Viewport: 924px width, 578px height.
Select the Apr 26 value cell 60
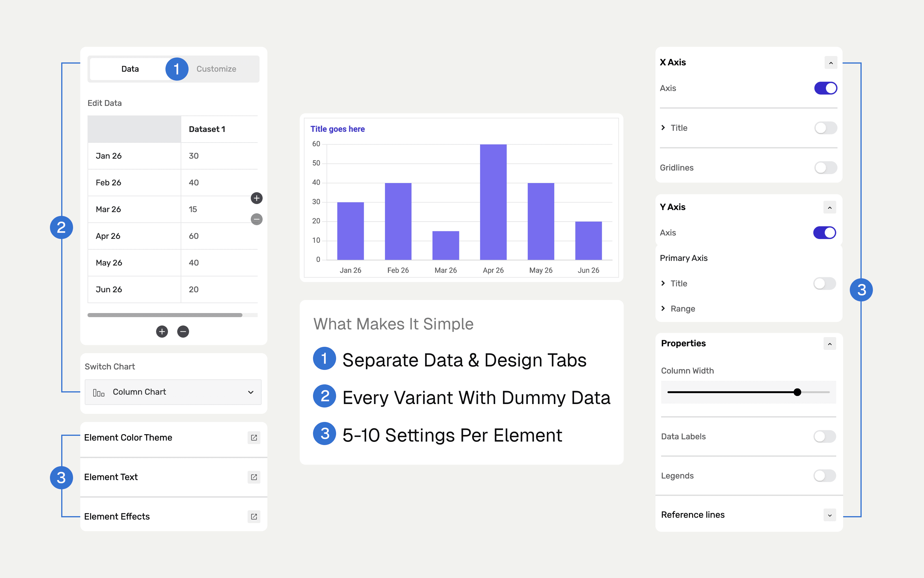219,236
